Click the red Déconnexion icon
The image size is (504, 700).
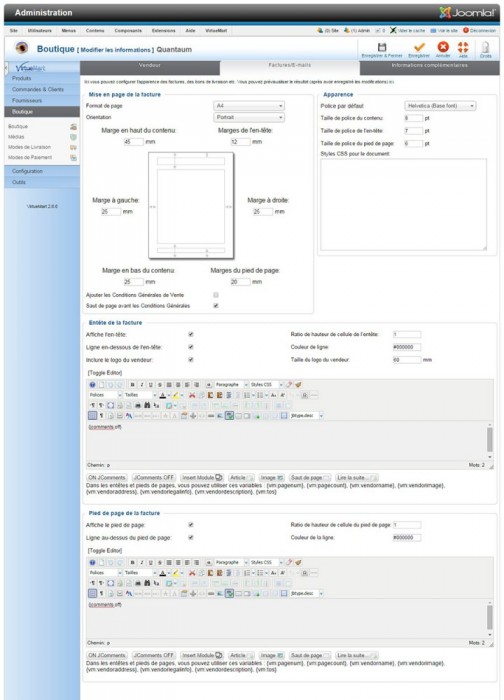point(466,30)
